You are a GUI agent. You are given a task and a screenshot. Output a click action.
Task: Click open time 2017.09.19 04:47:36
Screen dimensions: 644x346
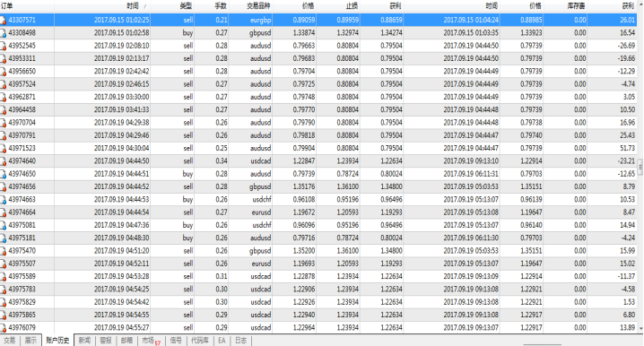click(122, 225)
